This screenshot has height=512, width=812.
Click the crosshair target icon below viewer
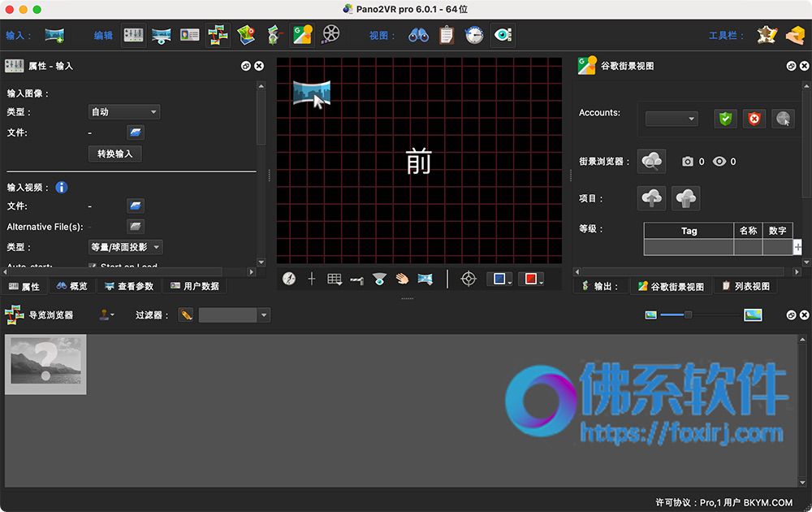469,279
